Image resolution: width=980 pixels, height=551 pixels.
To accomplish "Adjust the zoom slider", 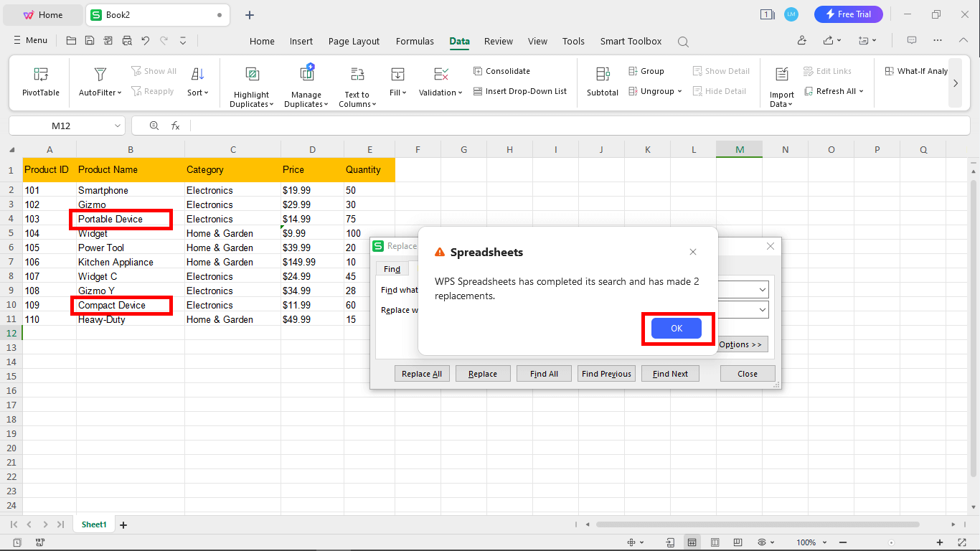I will click(892, 542).
